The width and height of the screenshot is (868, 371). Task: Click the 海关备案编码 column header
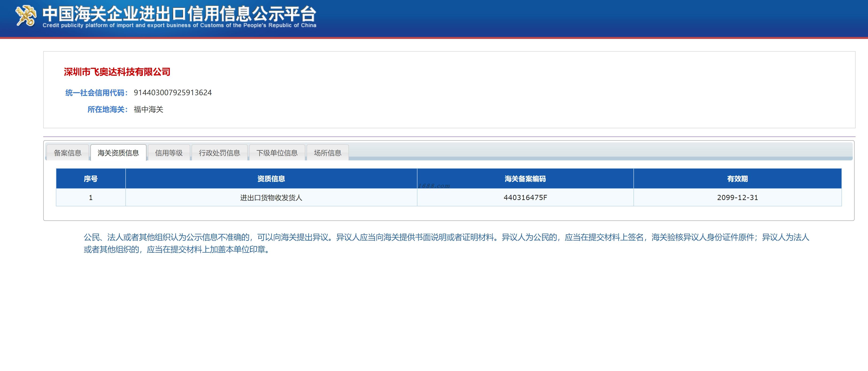point(525,178)
